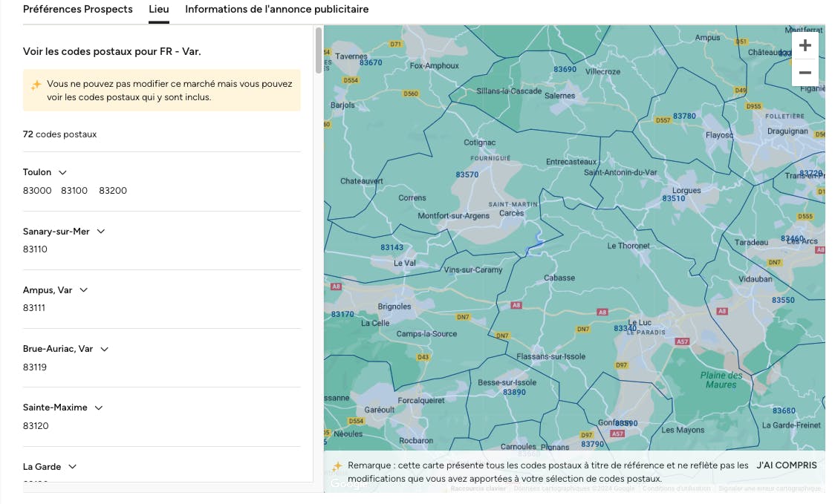Click the Vins-sur-Caramy label on map
The width and height of the screenshot is (835, 504).
coord(473,270)
